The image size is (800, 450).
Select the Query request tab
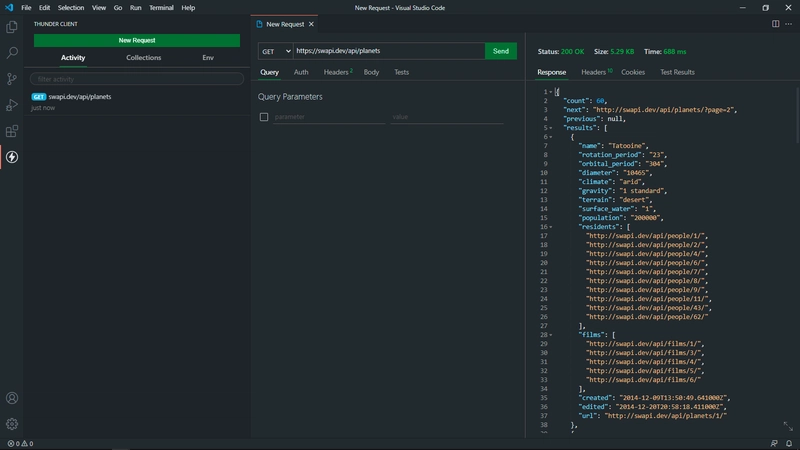click(269, 72)
